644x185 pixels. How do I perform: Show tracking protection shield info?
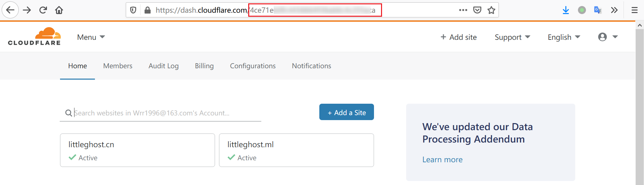coord(133,10)
